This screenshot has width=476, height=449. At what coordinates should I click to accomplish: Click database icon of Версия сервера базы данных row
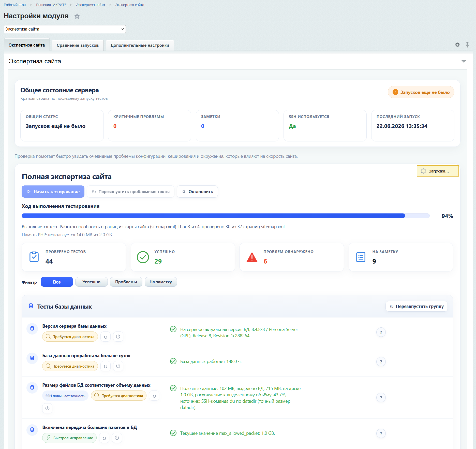[x=32, y=328]
